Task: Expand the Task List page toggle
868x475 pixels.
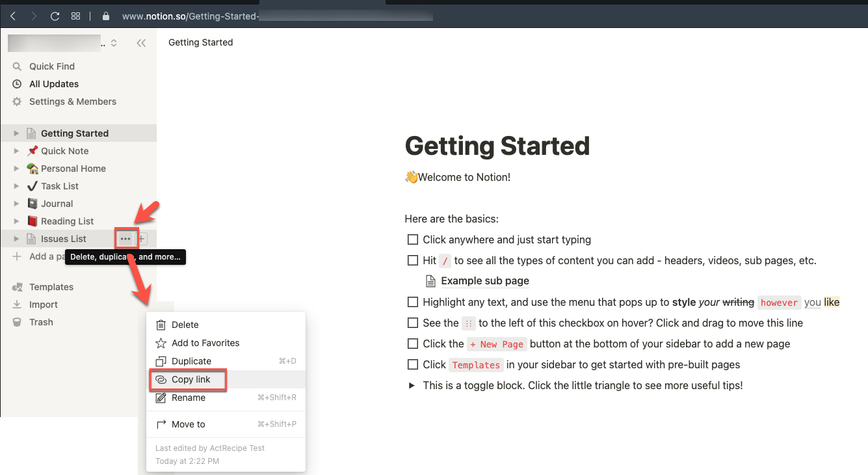Action: [x=17, y=186]
